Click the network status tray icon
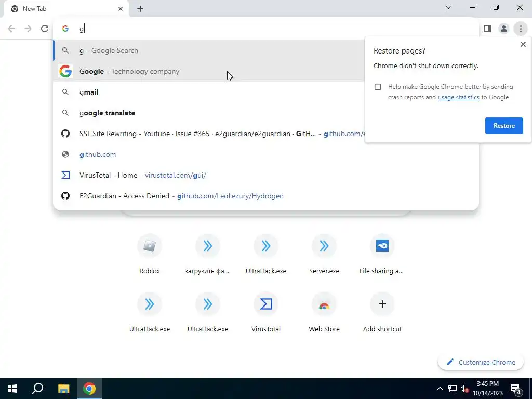532x399 pixels. coord(453,389)
